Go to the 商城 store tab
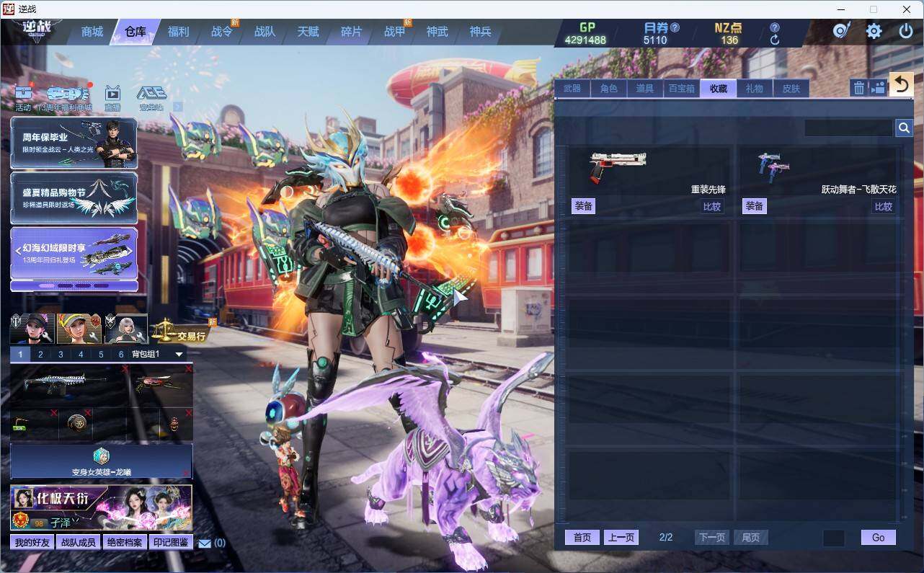This screenshot has height=573, width=924. [x=92, y=32]
